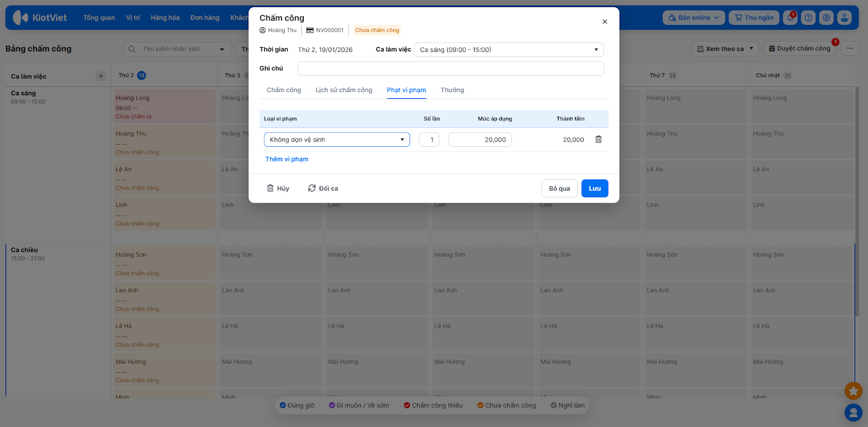Close the Chấm công dialog

click(605, 22)
